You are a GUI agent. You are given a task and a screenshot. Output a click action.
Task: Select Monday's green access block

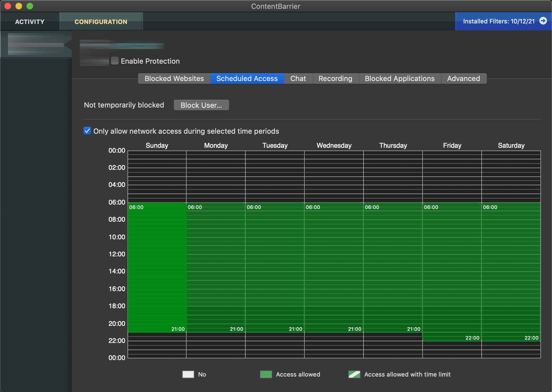tap(216, 267)
